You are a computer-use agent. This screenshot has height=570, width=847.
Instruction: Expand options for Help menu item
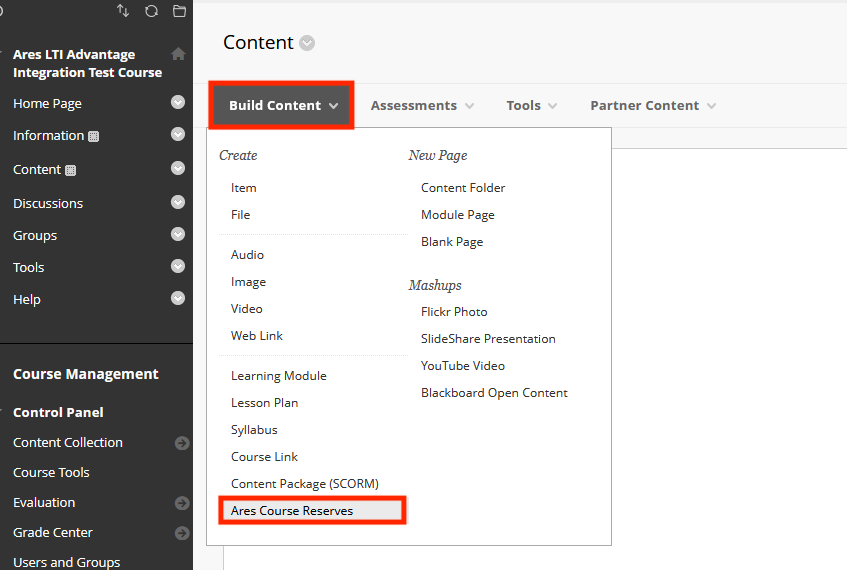[x=178, y=298]
